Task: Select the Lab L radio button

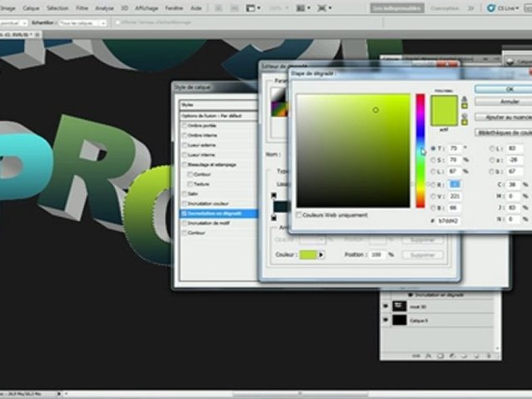Action: pyautogui.click(x=492, y=149)
